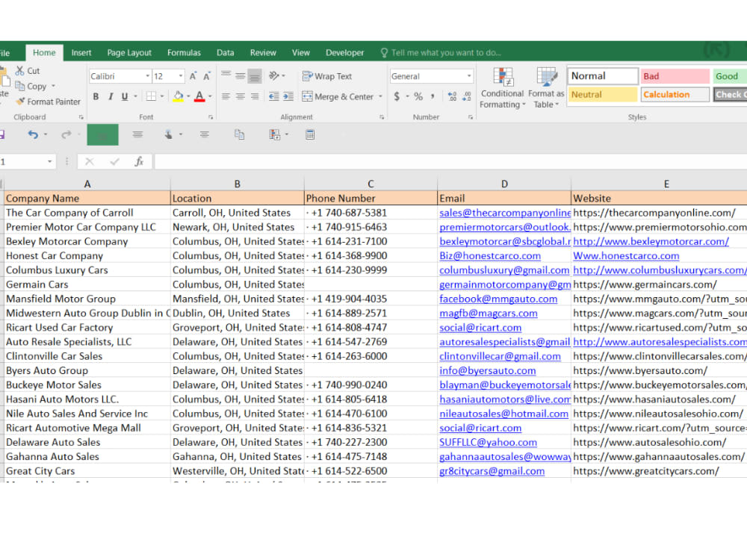Image resolution: width=747 pixels, height=560 pixels.
Task: Switch to the Developer tab
Action: tap(344, 52)
